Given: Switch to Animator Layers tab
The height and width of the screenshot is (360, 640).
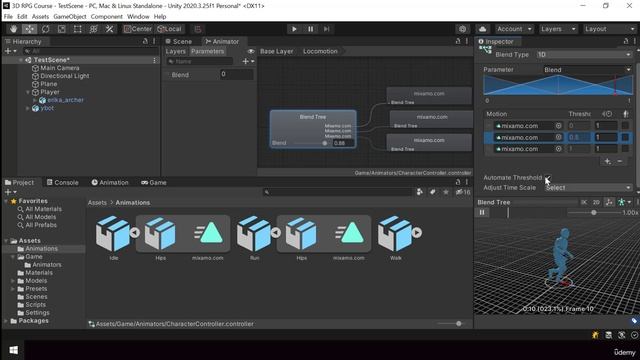Looking at the screenshot, I should (176, 51).
